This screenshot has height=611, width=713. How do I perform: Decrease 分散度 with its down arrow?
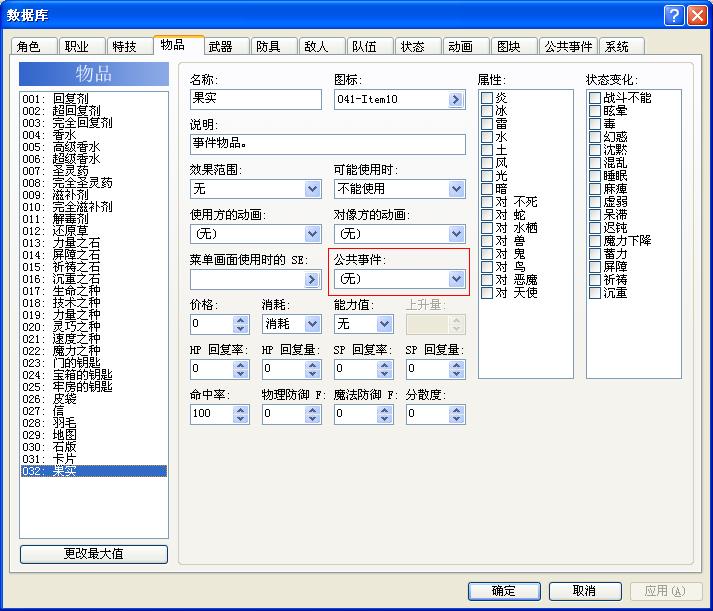coord(456,418)
